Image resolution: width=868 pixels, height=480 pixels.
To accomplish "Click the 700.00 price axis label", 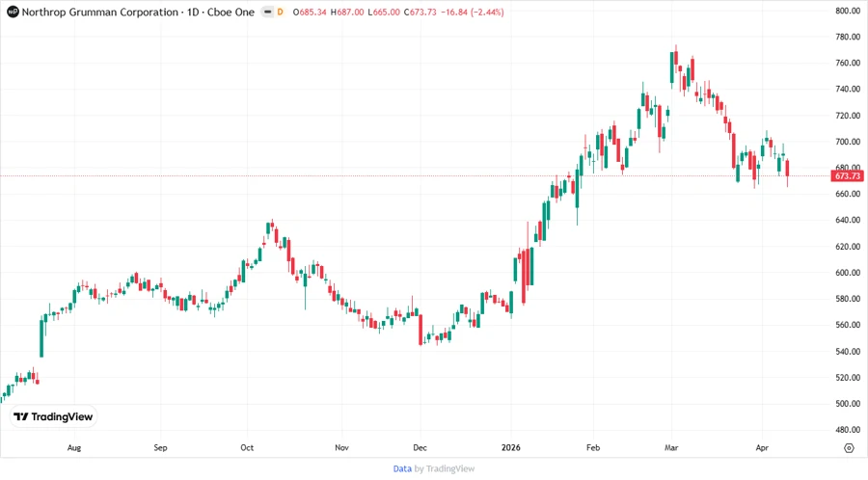I will coord(848,142).
